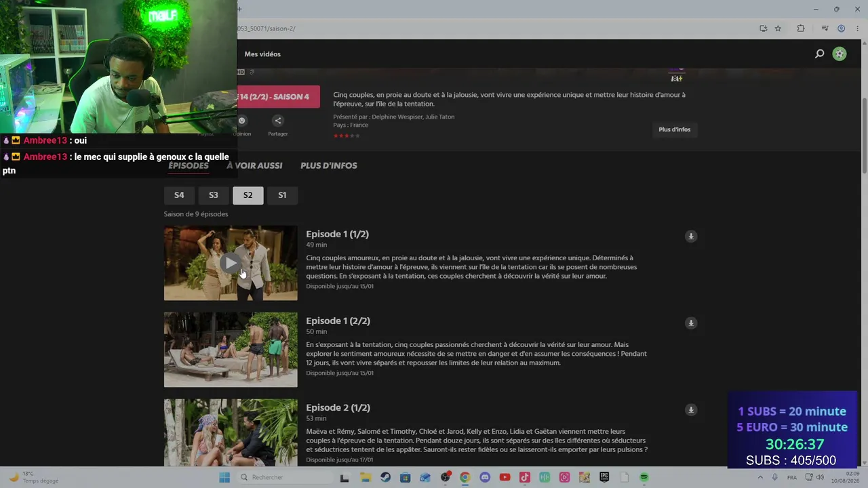Click the Plus d'infos button
This screenshot has height=488, width=868.
[x=675, y=129]
